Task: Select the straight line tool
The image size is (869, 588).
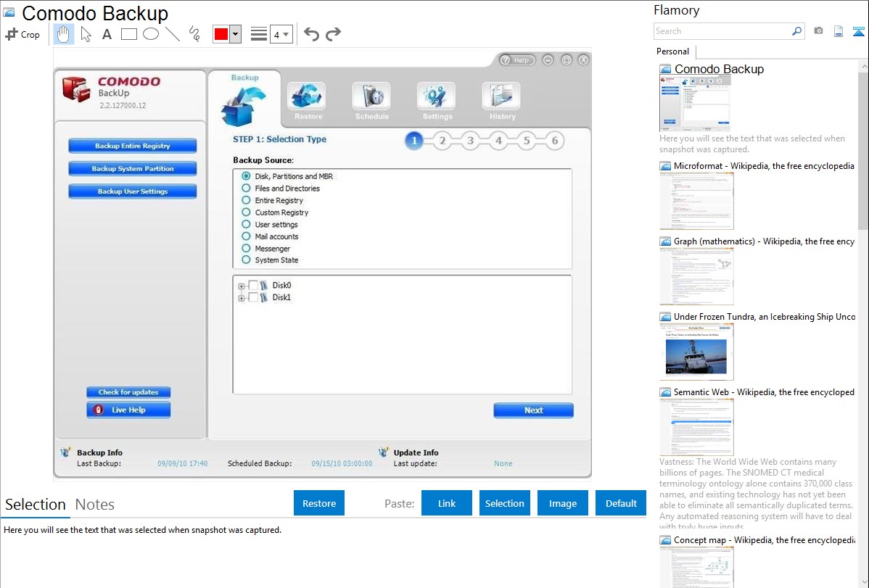Action: click(173, 34)
